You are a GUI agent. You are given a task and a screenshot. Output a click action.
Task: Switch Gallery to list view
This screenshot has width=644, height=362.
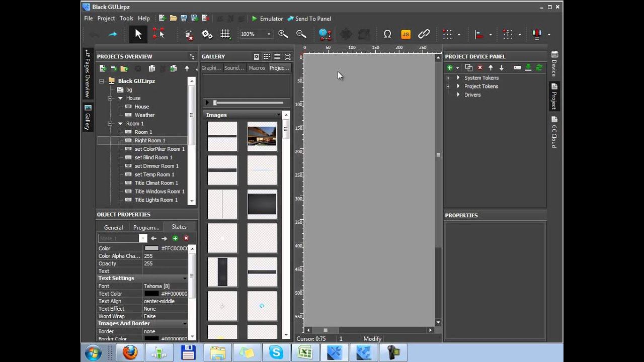tap(277, 57)
